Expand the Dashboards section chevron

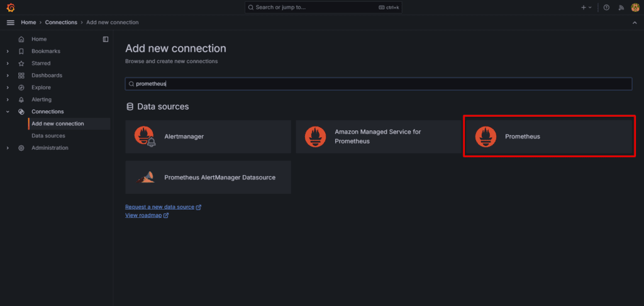point(8,76)
